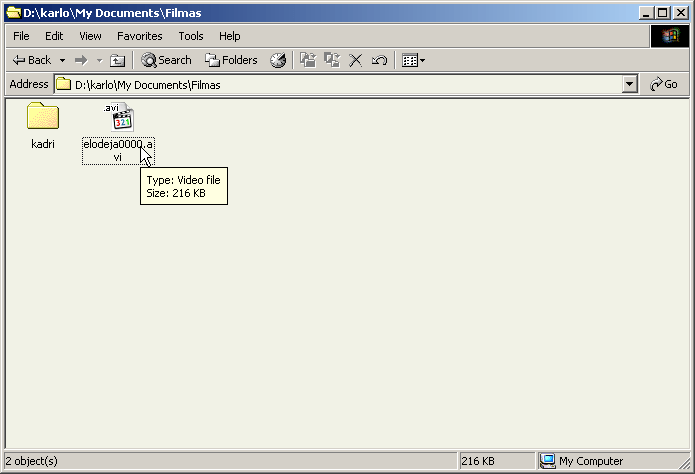Go back using the Back arrow button
Screen dimensions: 695x474
pyautogui.click(x=31, y=60)
